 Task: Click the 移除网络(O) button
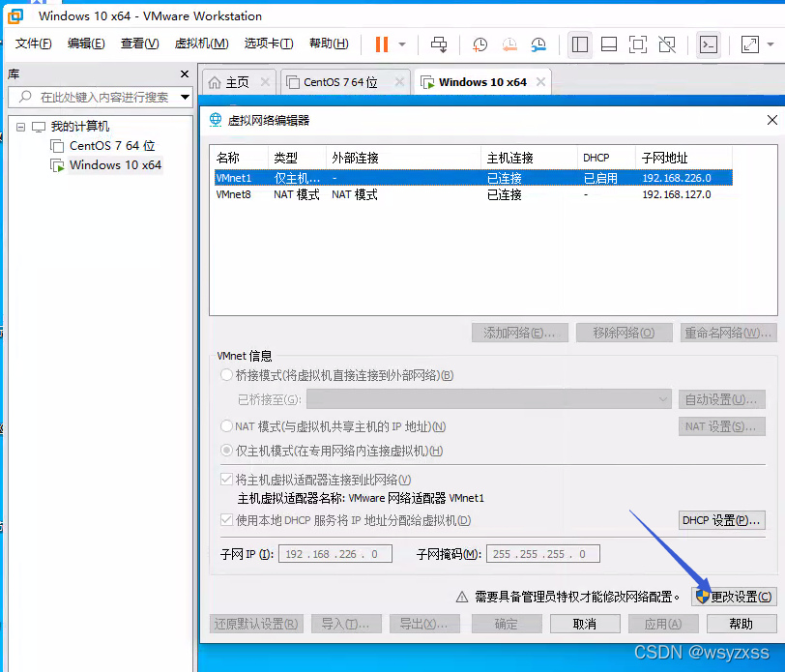click(624, 333)
